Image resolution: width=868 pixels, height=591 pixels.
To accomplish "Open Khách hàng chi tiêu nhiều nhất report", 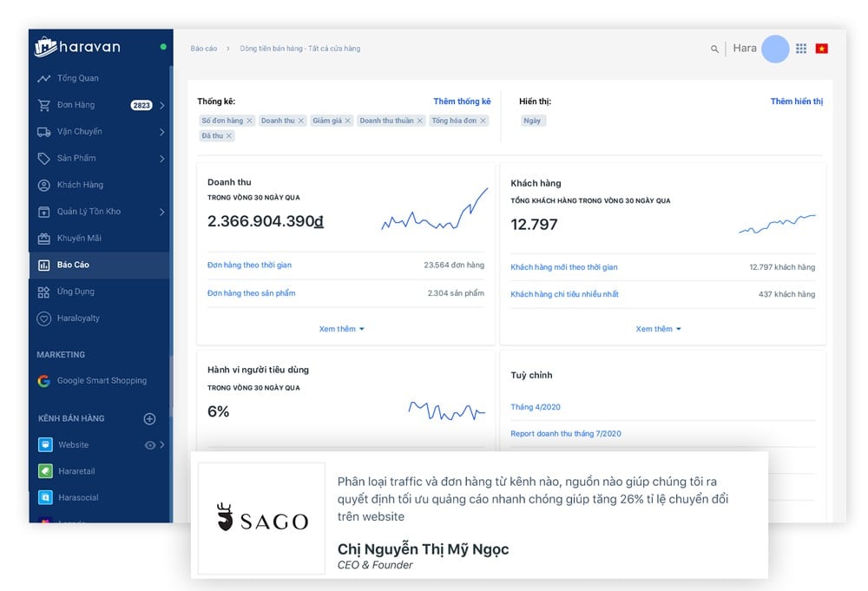I will pos(564,294).
